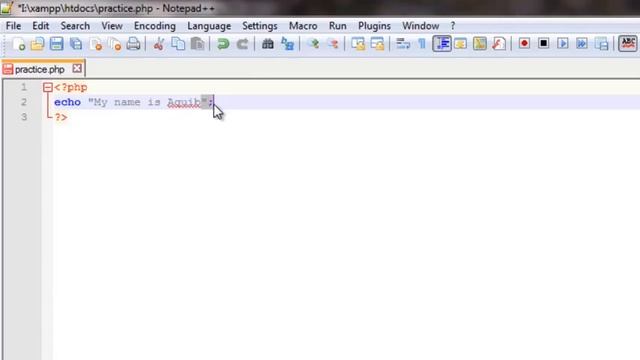
Task: Click the echo keyword on line 2
Action: 67,102
